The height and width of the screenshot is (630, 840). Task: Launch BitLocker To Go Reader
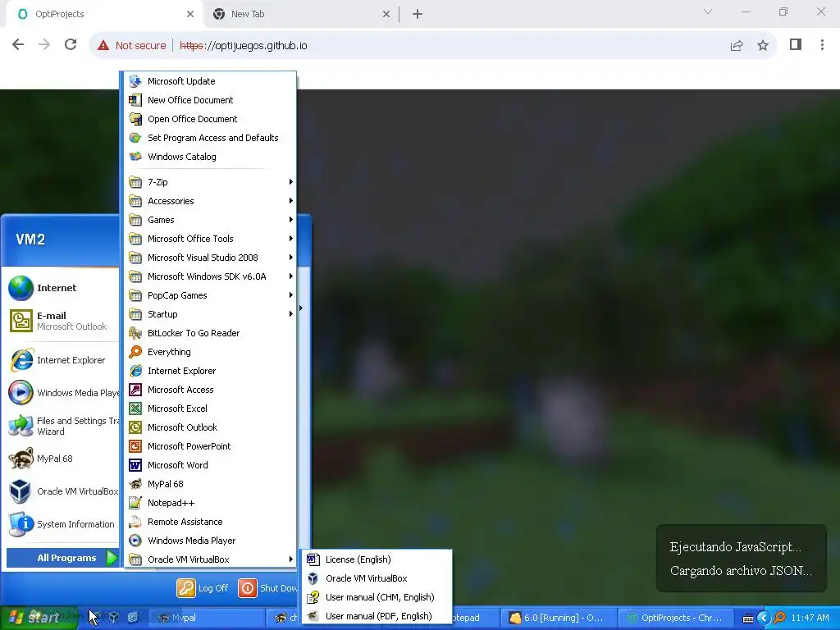click(210, 333)
